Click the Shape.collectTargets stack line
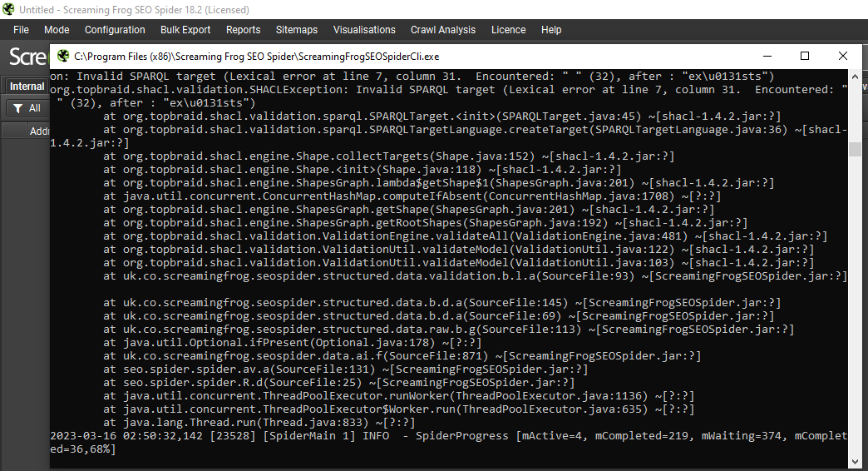Image resolution: width=868 pixels, height=471 pixels. tap(388, 156)
